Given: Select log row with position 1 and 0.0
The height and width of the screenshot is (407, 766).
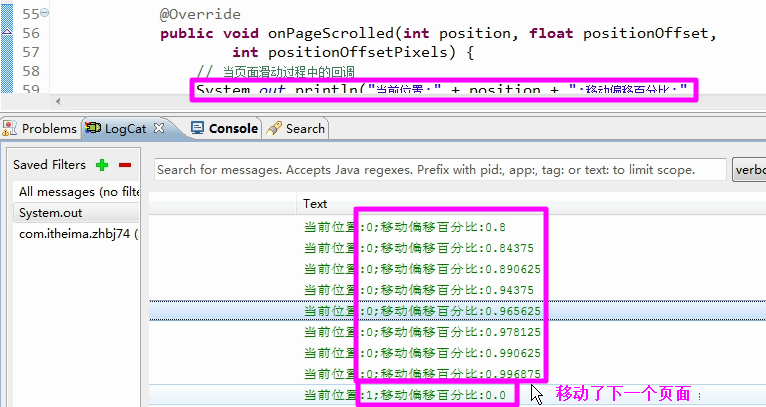Looking at the screenshot, I should (457, 395).
